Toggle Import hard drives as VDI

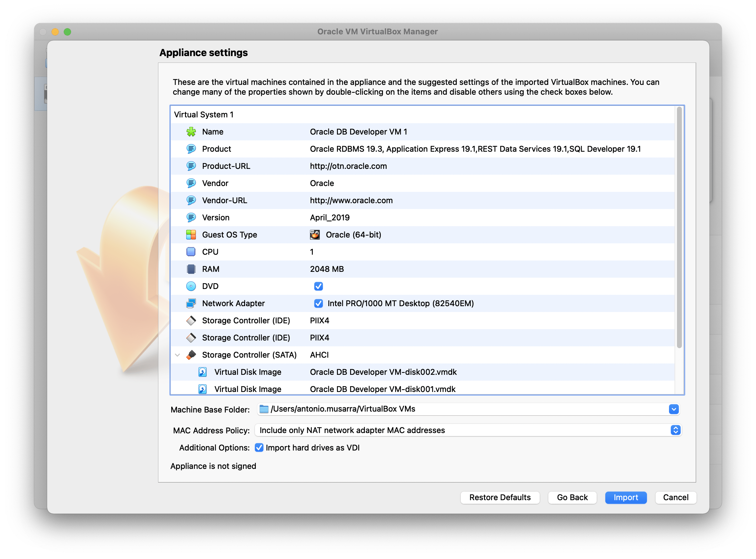pos(259,448)
